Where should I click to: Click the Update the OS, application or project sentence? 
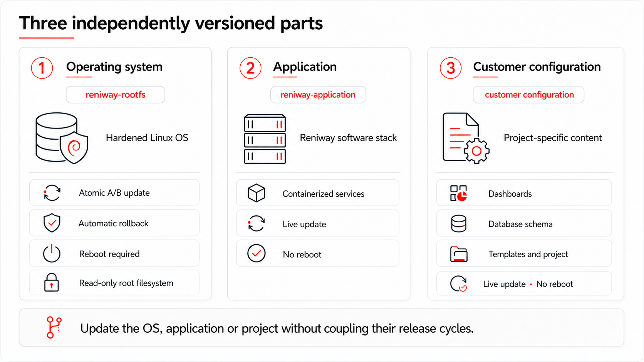click(277, 329)
